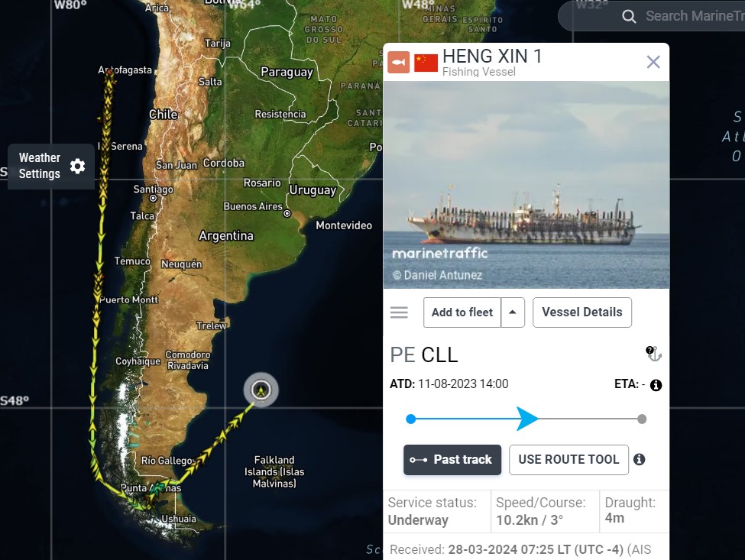
Task: Click the Weather Settings gear icon
Action: [77, 167]
